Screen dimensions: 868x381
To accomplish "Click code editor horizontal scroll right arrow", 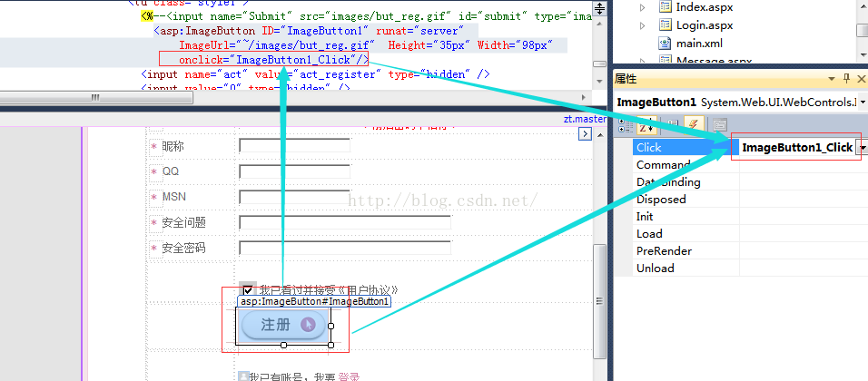I will click(x=585, y=97).
